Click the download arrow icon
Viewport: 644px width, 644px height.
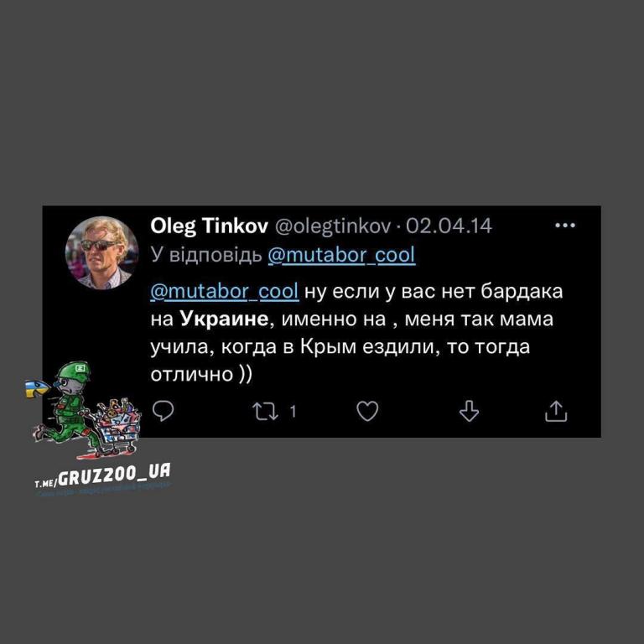point(469,411)
